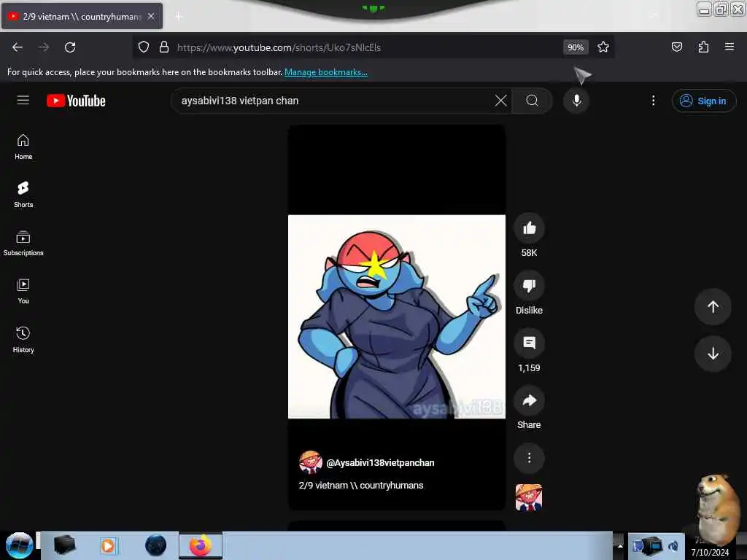Open Firefox extensions puzzle icon
The image size is (747, 560).
point(703,47)
